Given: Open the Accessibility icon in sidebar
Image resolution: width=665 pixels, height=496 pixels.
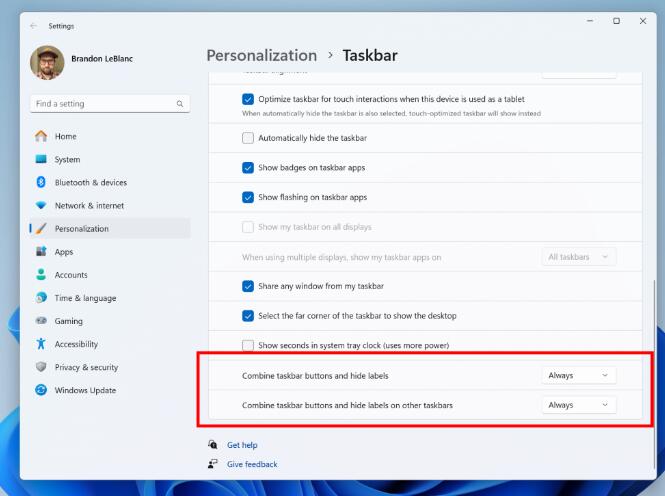Looking at the screenshot, I should (x=41, y=344).
